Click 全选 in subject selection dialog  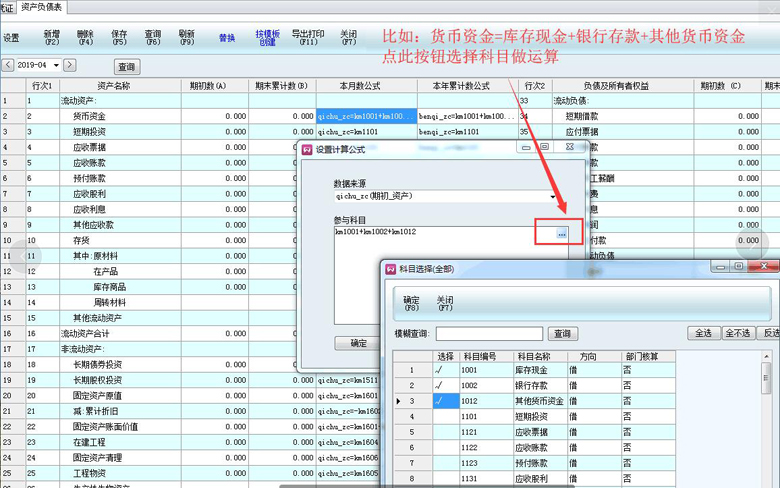pyautogui.click(x=703, y=333)
